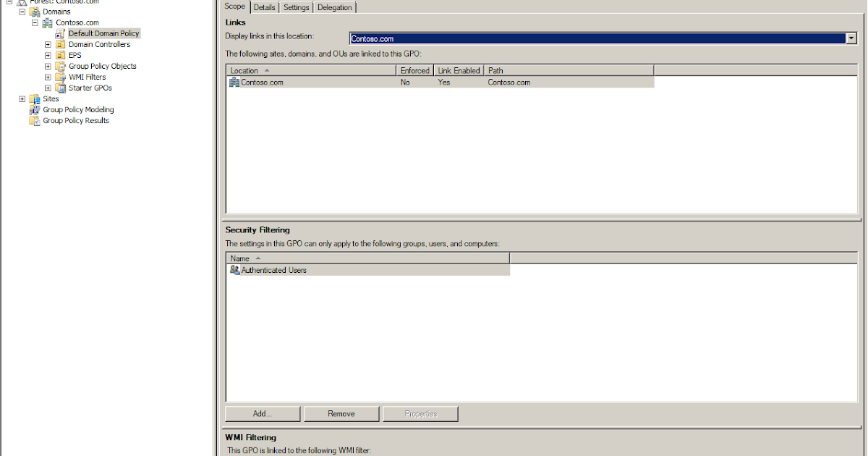Select the Sites node icon
The height and width of the screenshot is (456, 868).
(36, 98)
